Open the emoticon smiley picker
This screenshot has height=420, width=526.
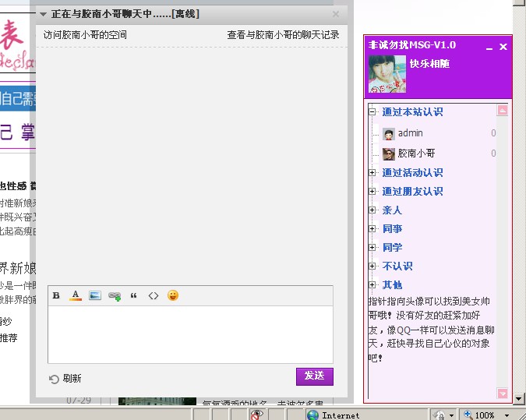click(x=173, y=295)
